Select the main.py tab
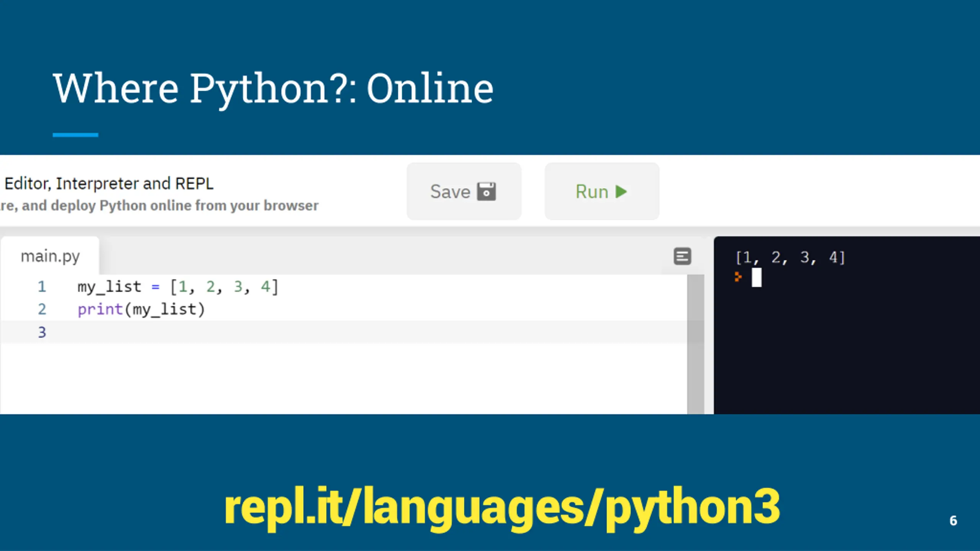 coord(50,256)
